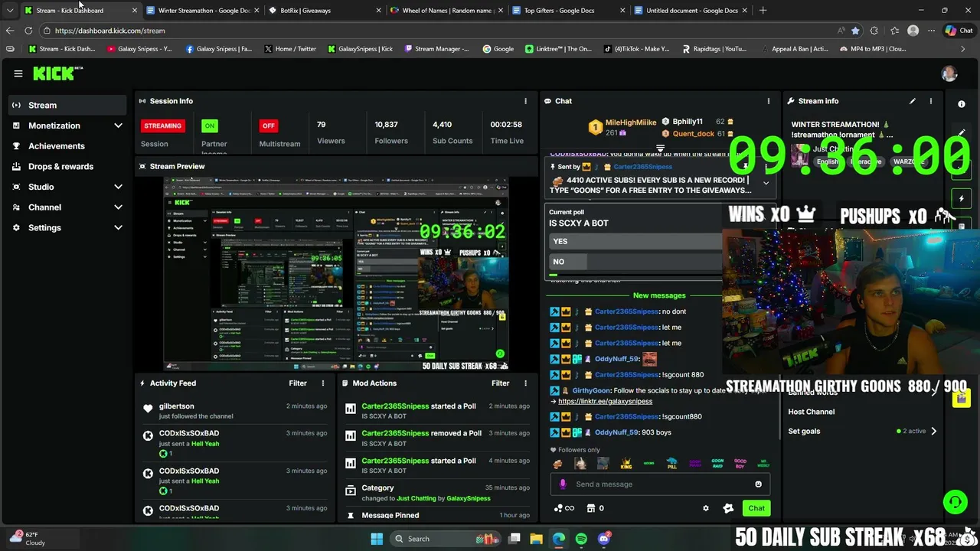Expand Channel sidebar section
This screenshot has width=980, height=551.
(x=118, y=207)
